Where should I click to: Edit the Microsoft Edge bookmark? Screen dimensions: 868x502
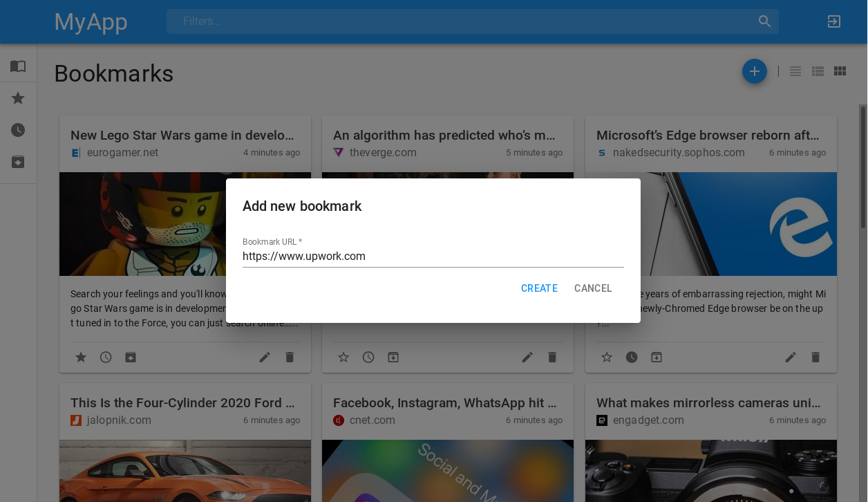click(791, 357)
